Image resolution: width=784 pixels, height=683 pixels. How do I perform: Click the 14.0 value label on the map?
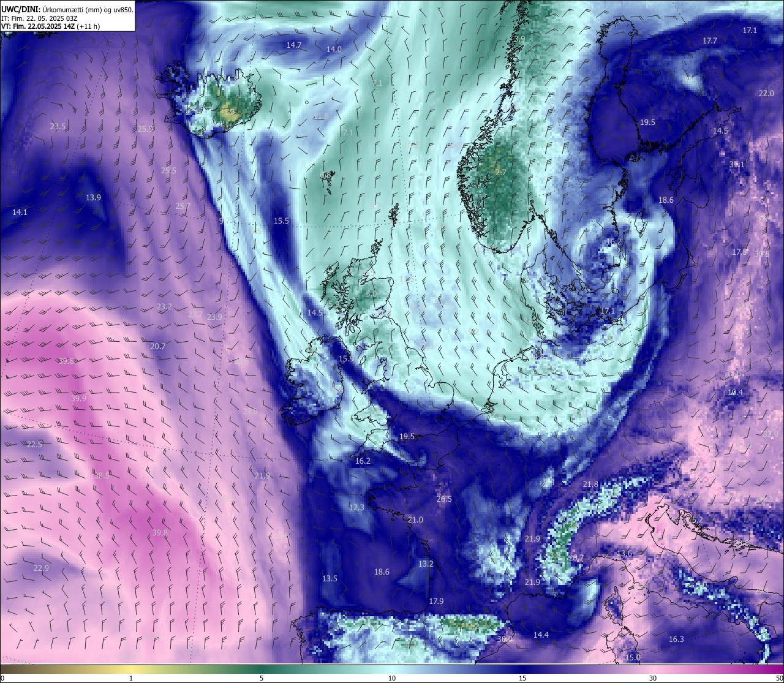334,50
